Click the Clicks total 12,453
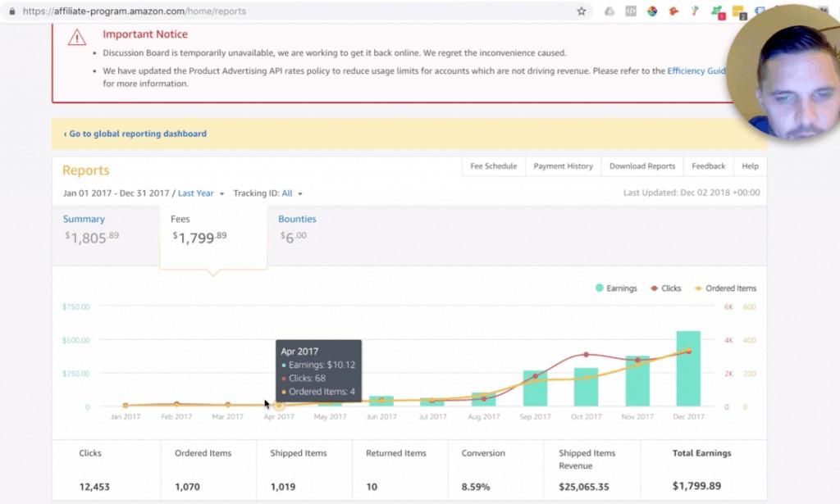This screenshot has width=840, height=504. [94, 487]
